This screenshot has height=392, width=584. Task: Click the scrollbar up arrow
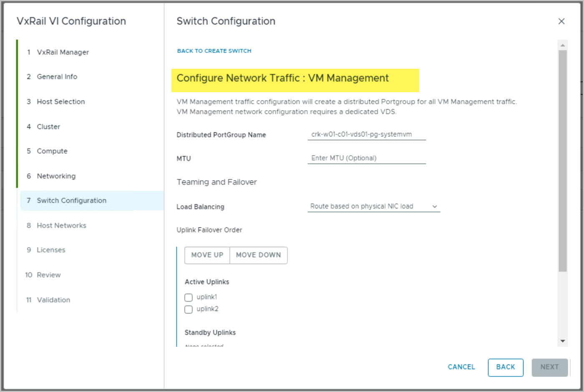click(562, 45)
